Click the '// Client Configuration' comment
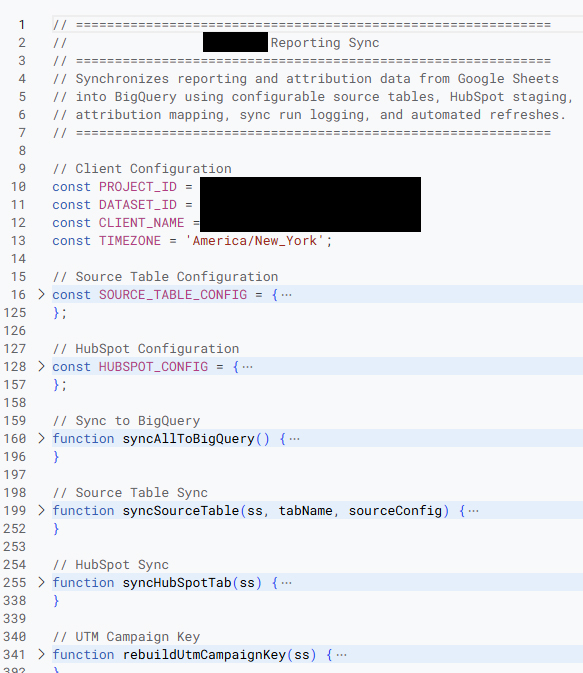This screenshot has height=673, width=583. tap(142, 169)
